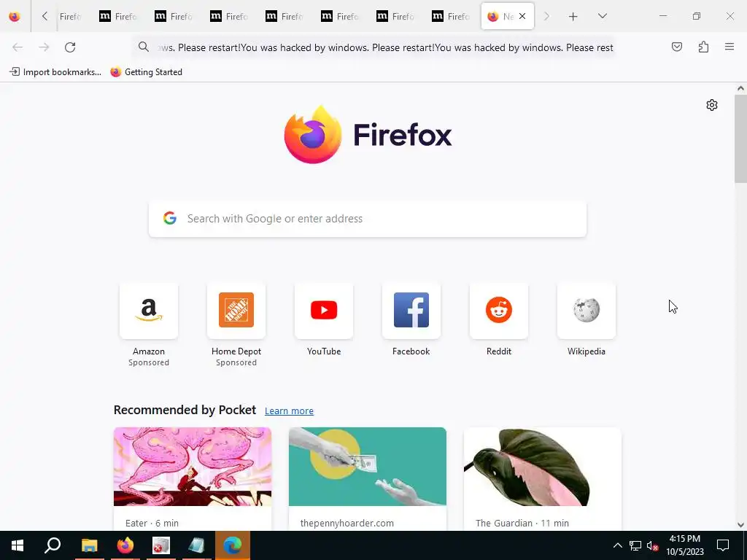Open the Extensions puzzle icon
The width and height of the screenshot is (747, 560).
pos(703,47)
